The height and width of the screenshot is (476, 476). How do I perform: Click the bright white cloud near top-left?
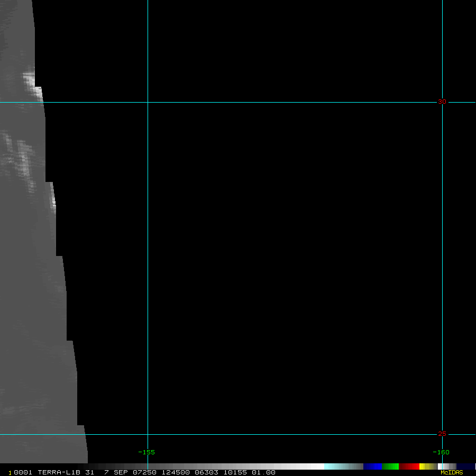pyautogui.click(x=31, y=82)
